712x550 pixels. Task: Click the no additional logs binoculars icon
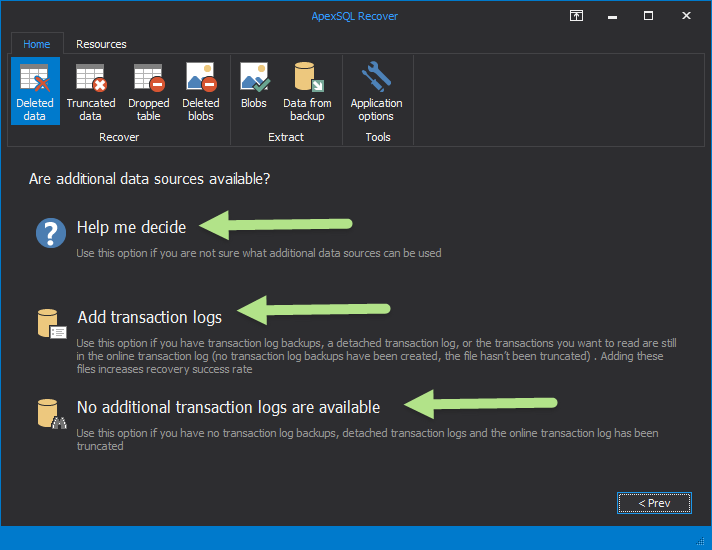coord(51,414)
